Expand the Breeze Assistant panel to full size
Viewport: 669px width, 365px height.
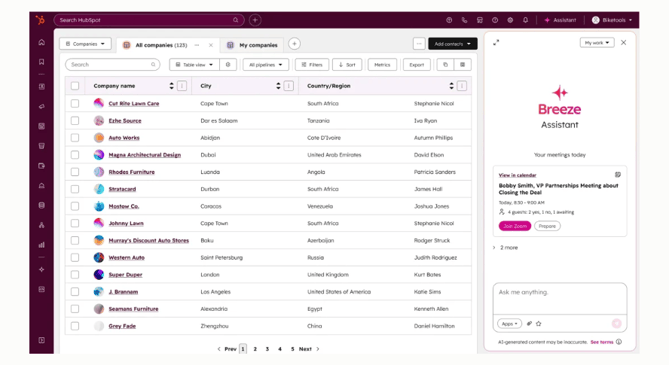(x=496, y=43)
